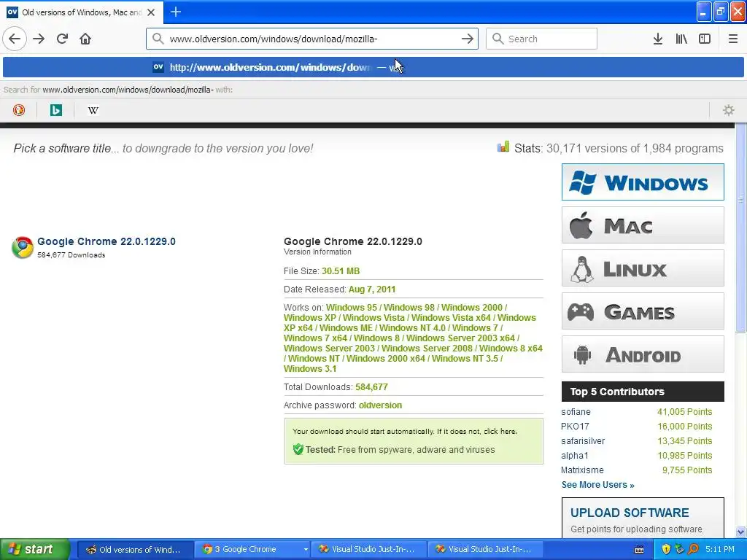Open the Library bookshelf icon
The image size is (747, 560).
coord(681,39)
